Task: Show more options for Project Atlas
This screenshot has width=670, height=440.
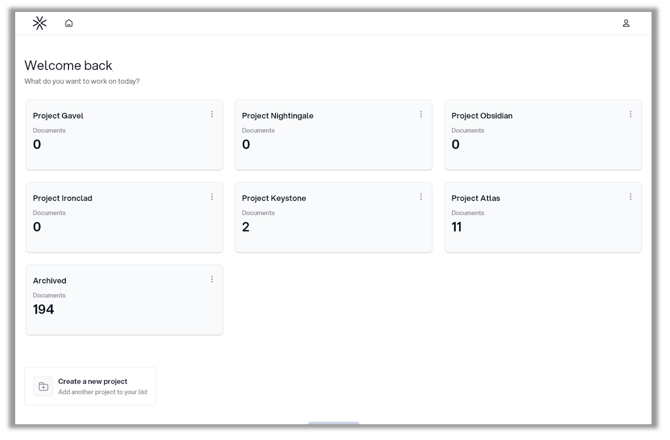Action: pyautogui.click(x=630, y=197)
